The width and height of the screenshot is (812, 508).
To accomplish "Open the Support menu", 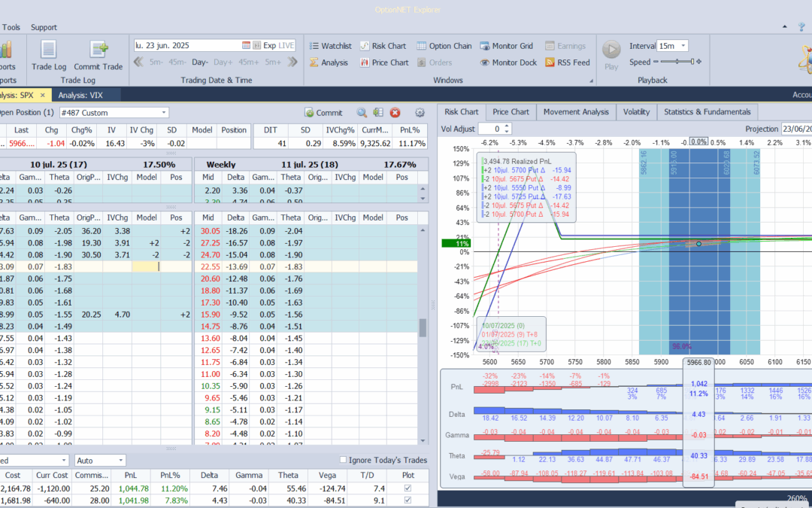I will [44, 28].
